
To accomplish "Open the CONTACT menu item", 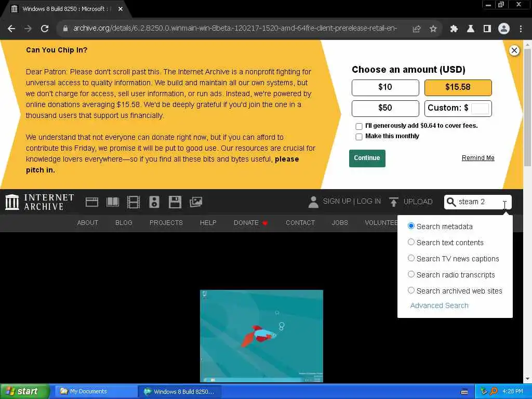I will [300, 223].
